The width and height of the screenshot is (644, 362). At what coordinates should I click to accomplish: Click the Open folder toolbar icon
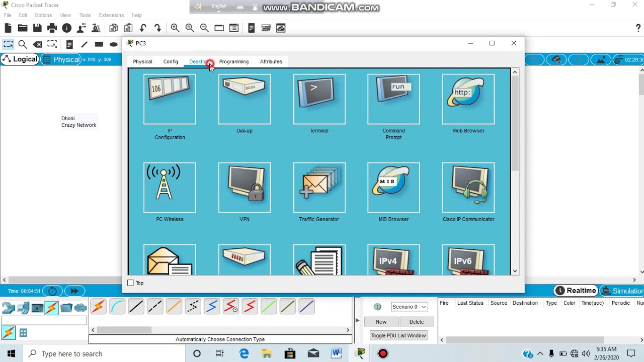[x=23, y=28]
